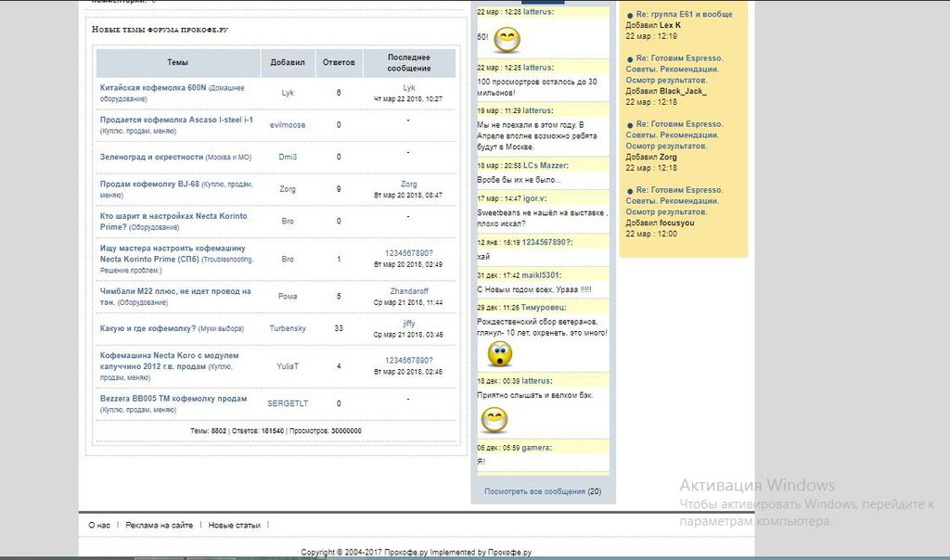Click author Zorg in the Добавил column
950x560 pixels.
click(288, 189)
